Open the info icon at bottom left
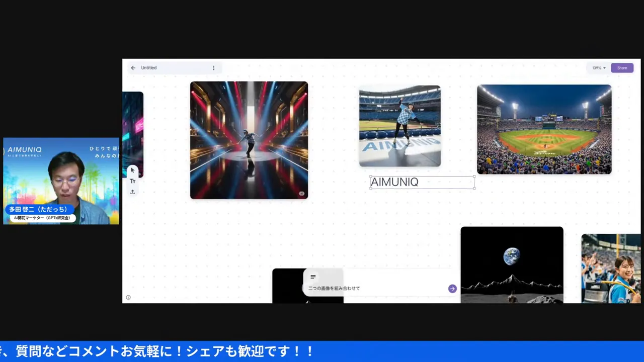Viewport: 644px width, 362px height. (128, 297)
